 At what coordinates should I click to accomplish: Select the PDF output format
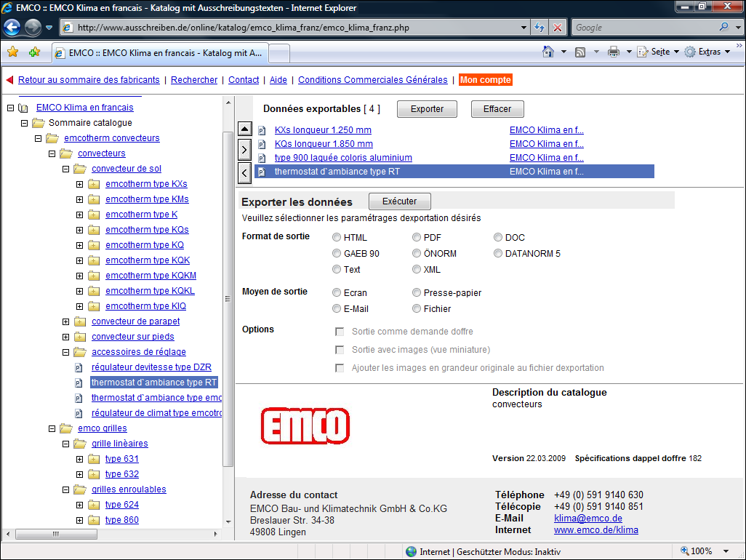click(417, 238)
